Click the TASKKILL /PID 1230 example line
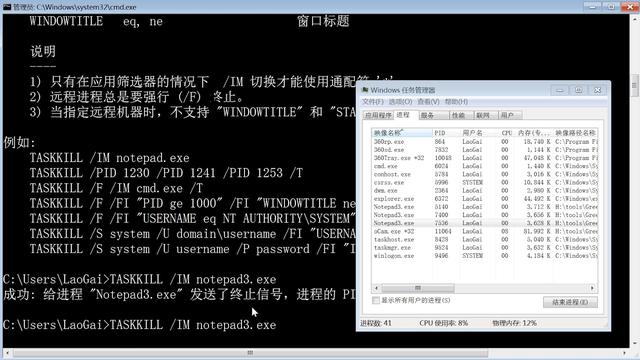 [x=166, y=173]
